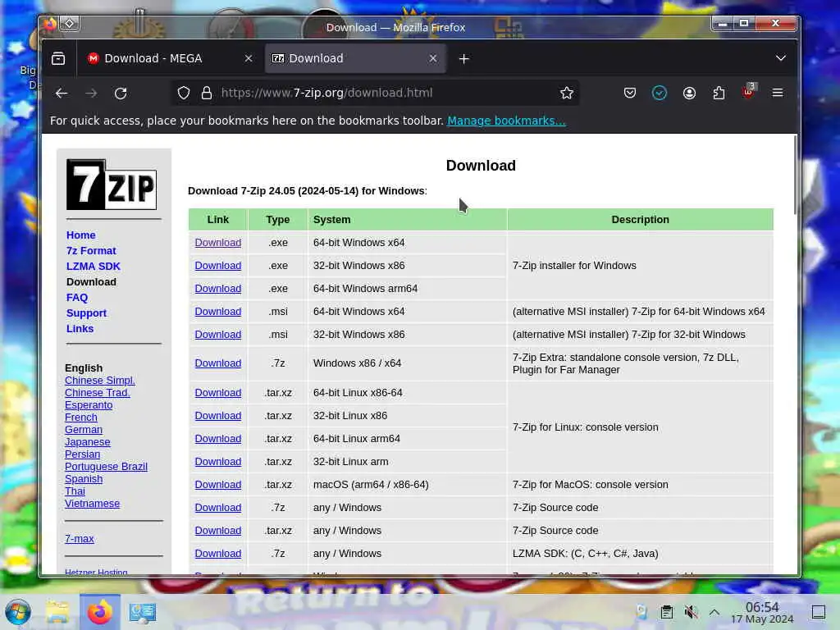Open 7z Format sidebar page

(x=91, y=251)
